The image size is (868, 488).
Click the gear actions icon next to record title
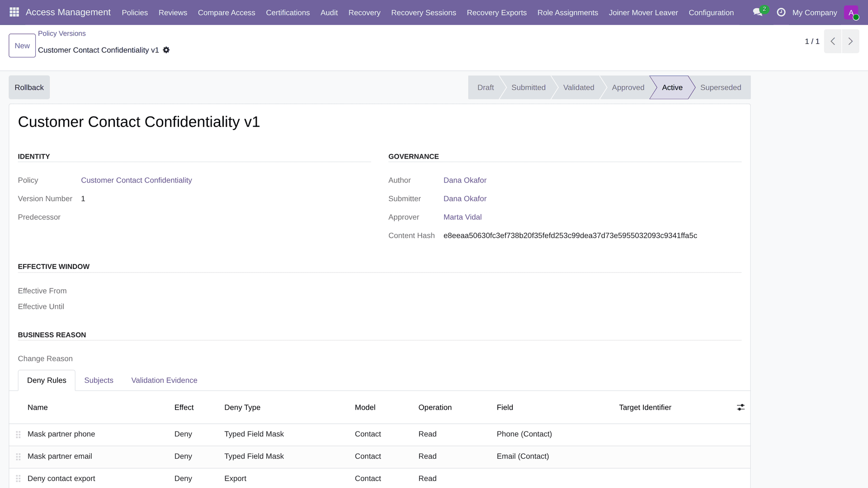[x=166, y=50]
